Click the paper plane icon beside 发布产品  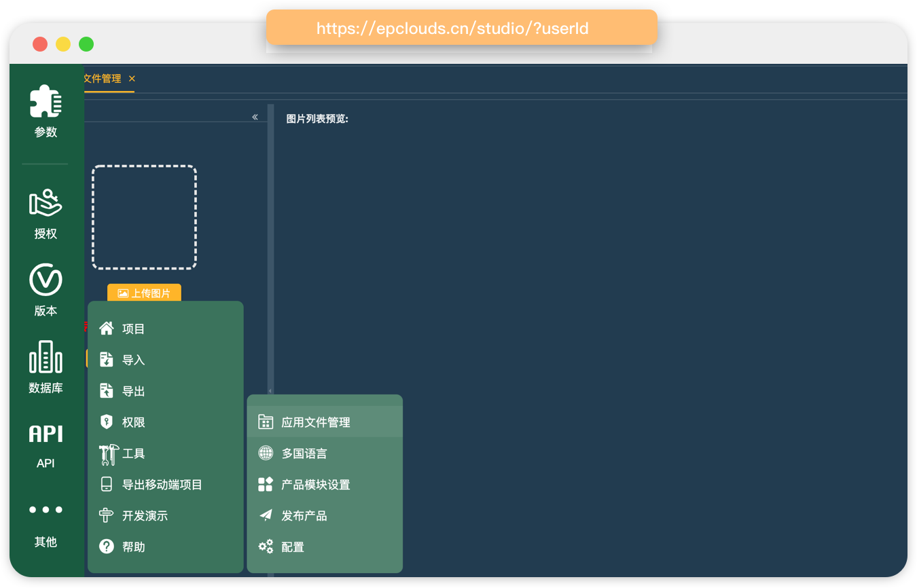click(x=266, y=515)
